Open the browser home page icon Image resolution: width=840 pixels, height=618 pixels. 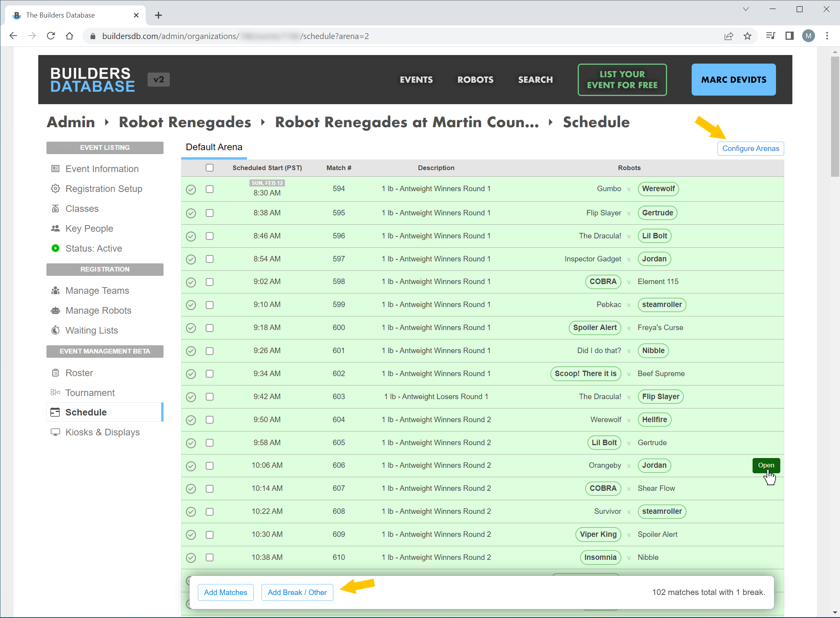[x=69, y=36]
